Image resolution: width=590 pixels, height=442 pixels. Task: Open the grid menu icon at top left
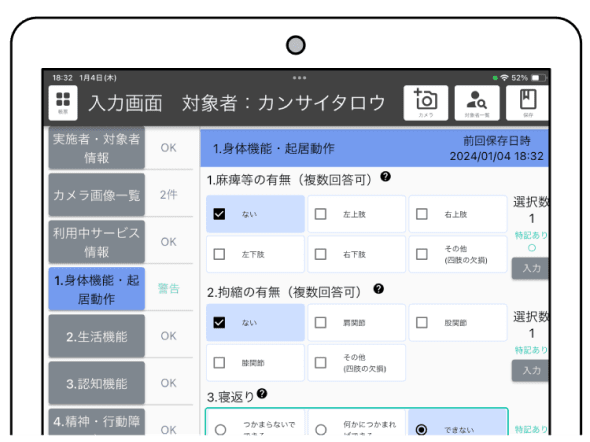click(63, 103)
